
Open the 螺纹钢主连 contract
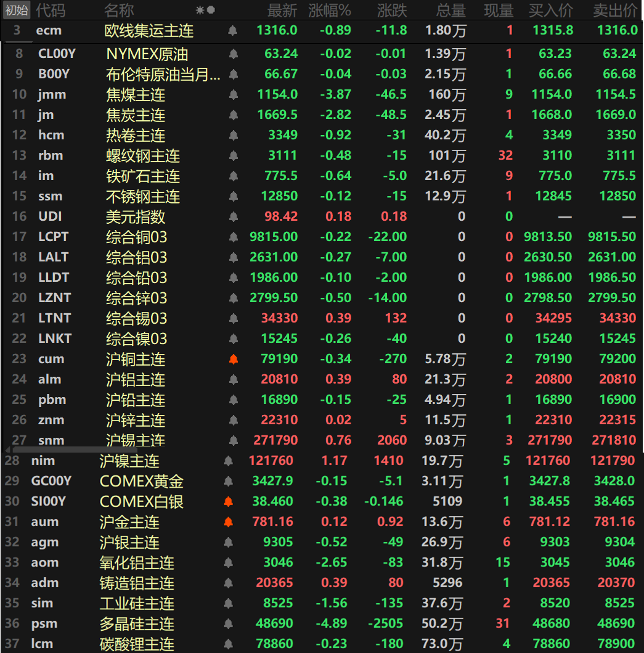click(142, 155)
